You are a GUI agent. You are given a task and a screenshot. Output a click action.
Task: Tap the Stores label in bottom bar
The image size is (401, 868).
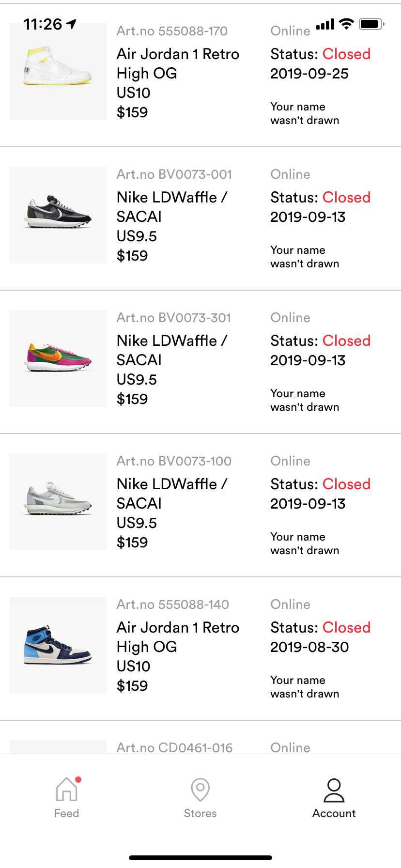coord(200,813)
